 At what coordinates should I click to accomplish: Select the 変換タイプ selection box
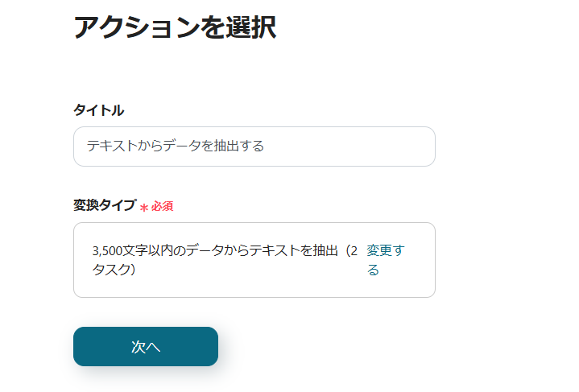pos(254,260)
